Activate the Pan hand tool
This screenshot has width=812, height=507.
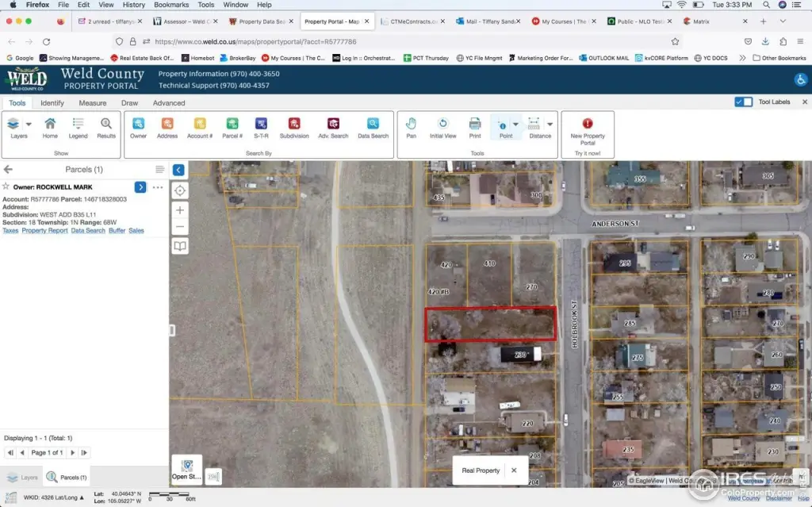point(411,124)
